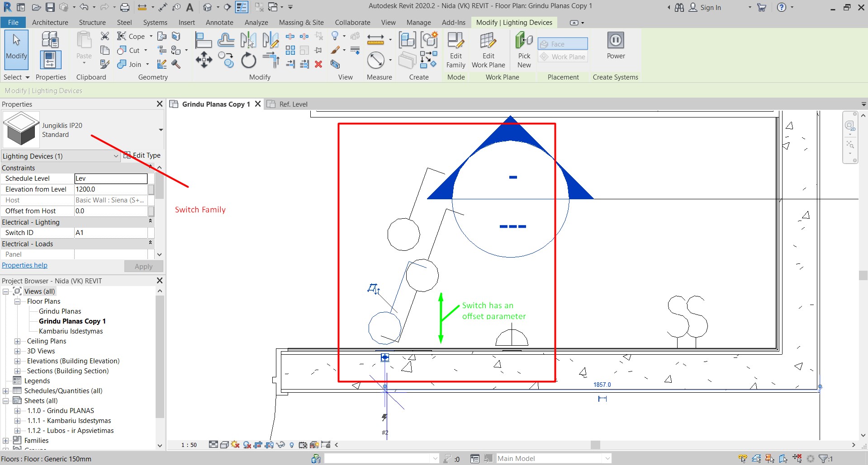
Task: Open the Ref. Level view tab
Action: 293,104
